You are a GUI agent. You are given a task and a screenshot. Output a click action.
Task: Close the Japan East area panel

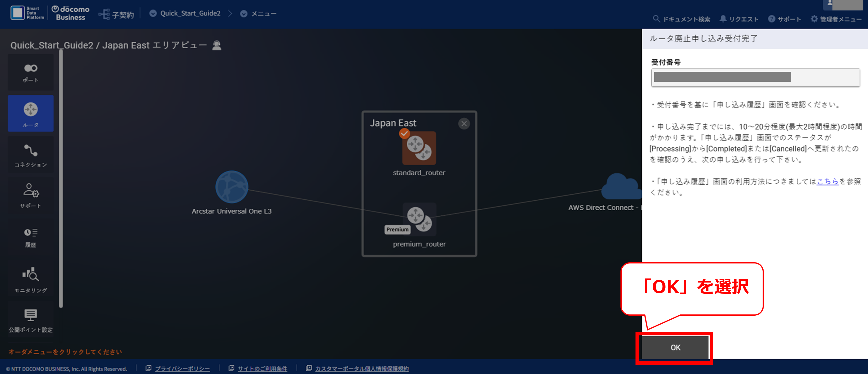point(464,124)
